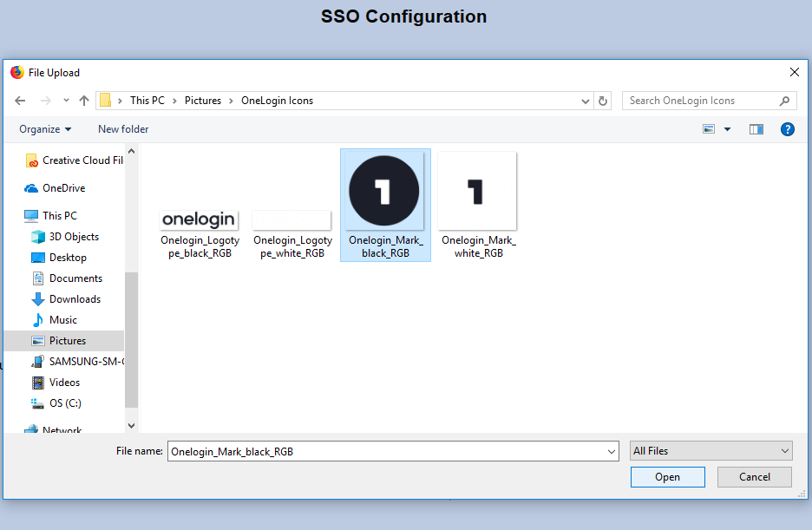This screenshot has width=812, height=530.
Task: Create a New folder
Action: tap(122, 128)
